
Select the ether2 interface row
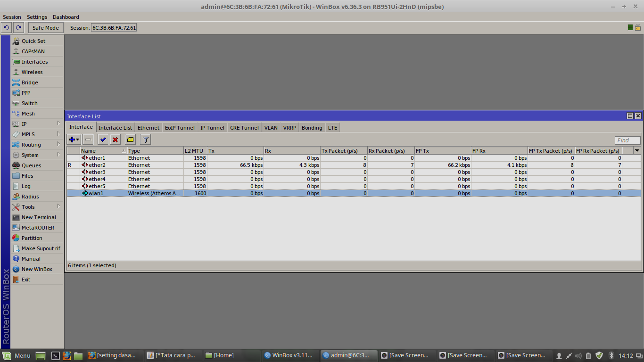(x=354, y=165)
